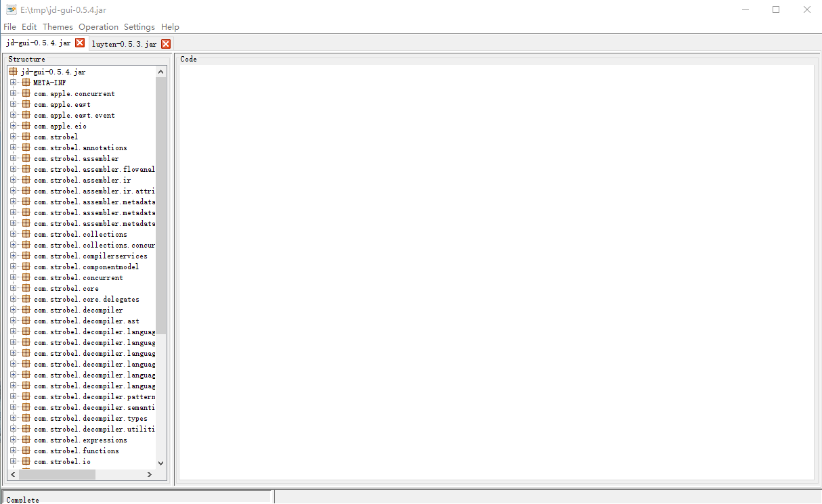The width and height of the screenshot is (822, 504).
Task: Switch to the luyten-0.5.3.jar tab
Action: point(124,44)
